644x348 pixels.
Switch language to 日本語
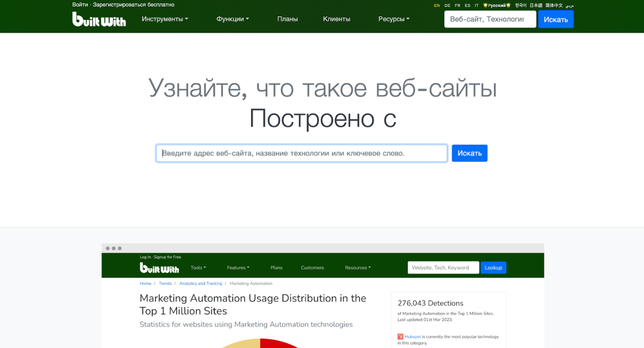[536, 6]
